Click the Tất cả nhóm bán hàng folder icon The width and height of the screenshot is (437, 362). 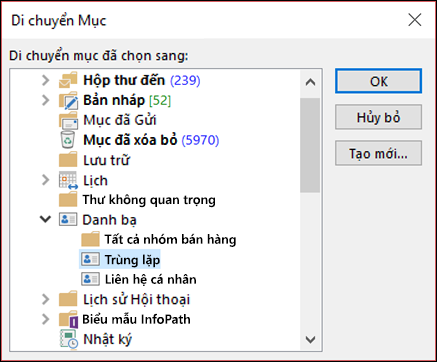tap(90, 239)
